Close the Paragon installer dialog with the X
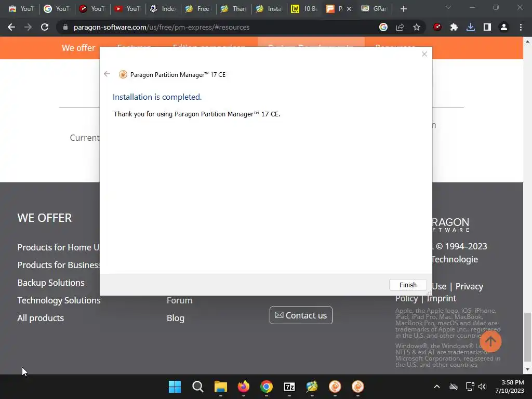The width and height of the screenshot is (532, 399). 424,54
